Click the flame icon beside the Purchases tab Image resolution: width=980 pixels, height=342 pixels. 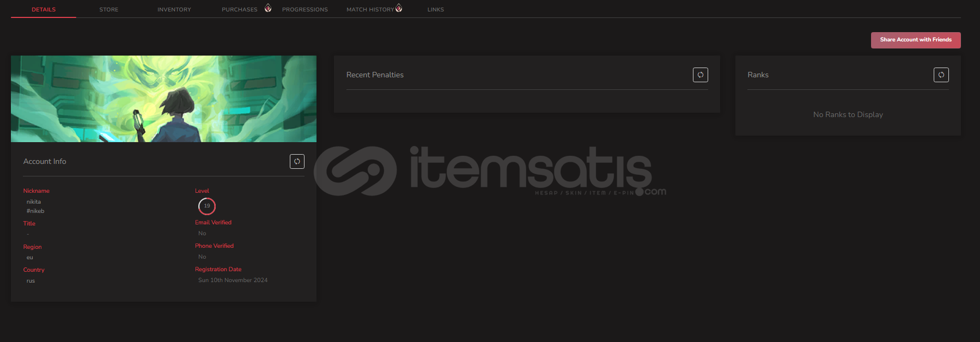[268, 8]
